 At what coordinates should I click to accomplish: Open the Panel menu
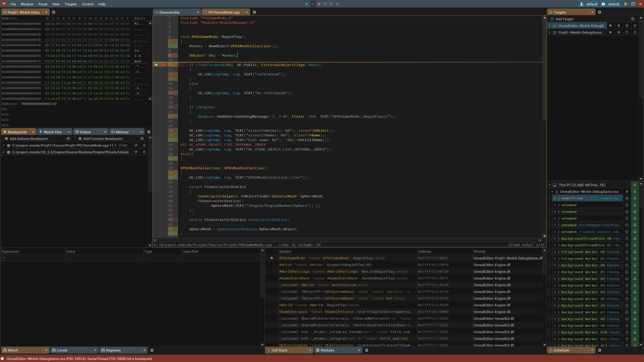coord(42,4)
